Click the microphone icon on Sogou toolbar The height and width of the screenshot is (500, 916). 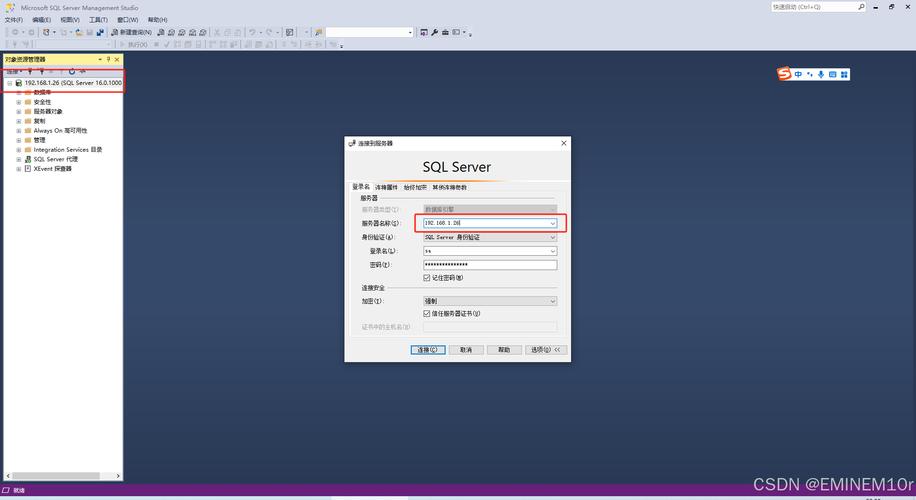pos(821,74)
